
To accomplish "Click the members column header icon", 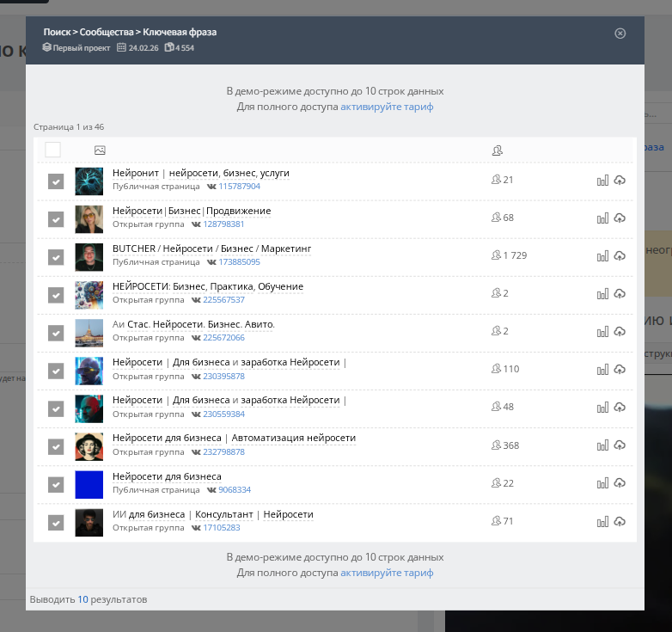I will [x=497, y=150].
